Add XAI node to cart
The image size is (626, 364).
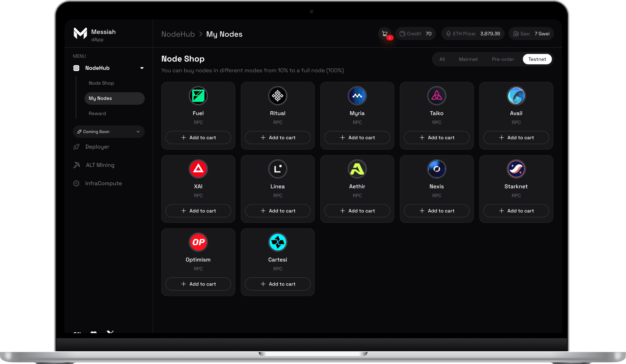pos(198,211)
